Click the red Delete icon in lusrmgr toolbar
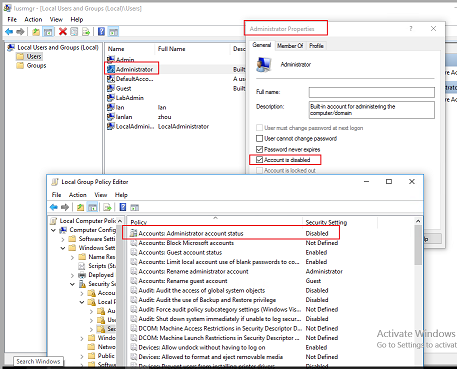 (x=62, y=32)
